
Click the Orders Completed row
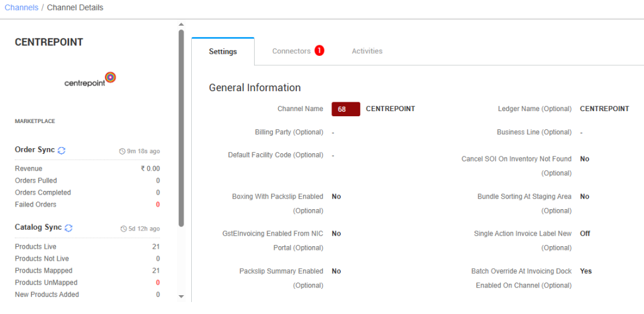[x=87, y=192]
